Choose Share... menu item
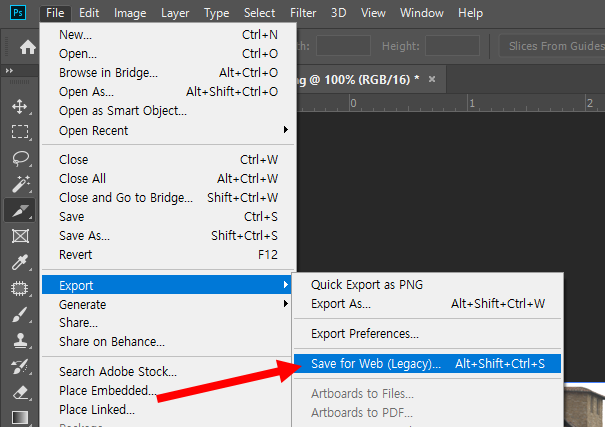Image resolution: width=605 pixels, height=427 pixels. (x=169, y=322)
